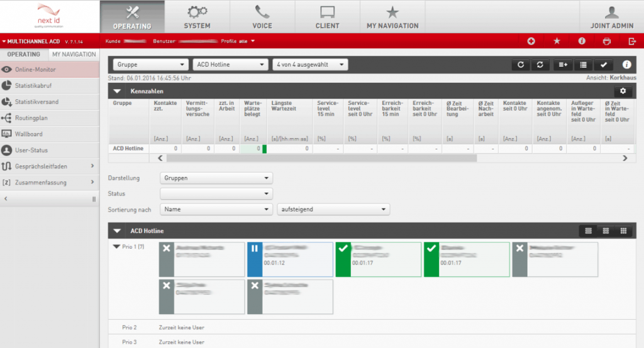The height and width of the screenshot is (348, 644).
Task: Collapse the Prio 1 user group
Action: pyautogui.click(x=116, y=247)
